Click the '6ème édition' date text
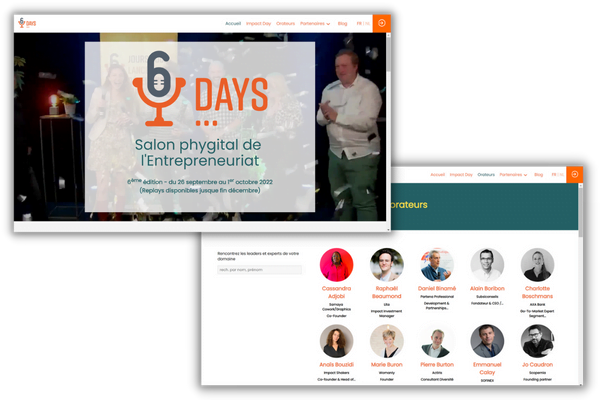 [200, 181]
